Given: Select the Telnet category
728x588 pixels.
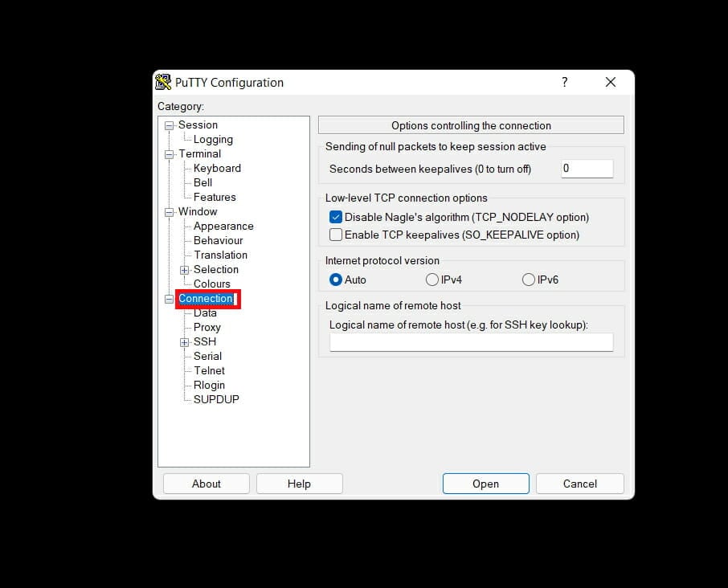Looking at the screenshot, I should [210, 370].
